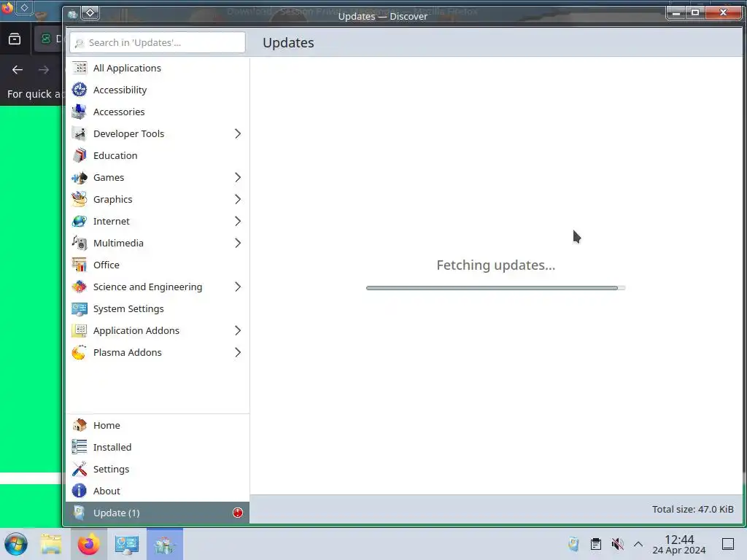747x560 pixels.
Task: Expand the Internet subcategories arrow
Action: (x=238, y=222)
